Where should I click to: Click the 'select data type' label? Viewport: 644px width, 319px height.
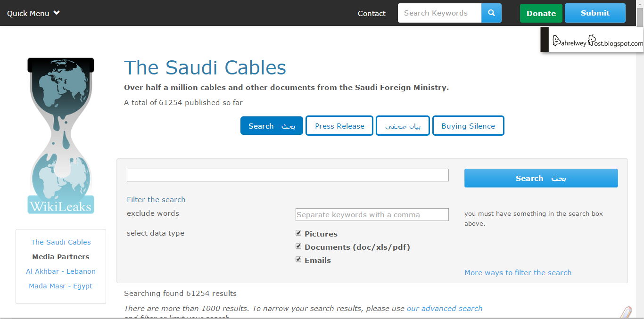[x=156, y=233]
